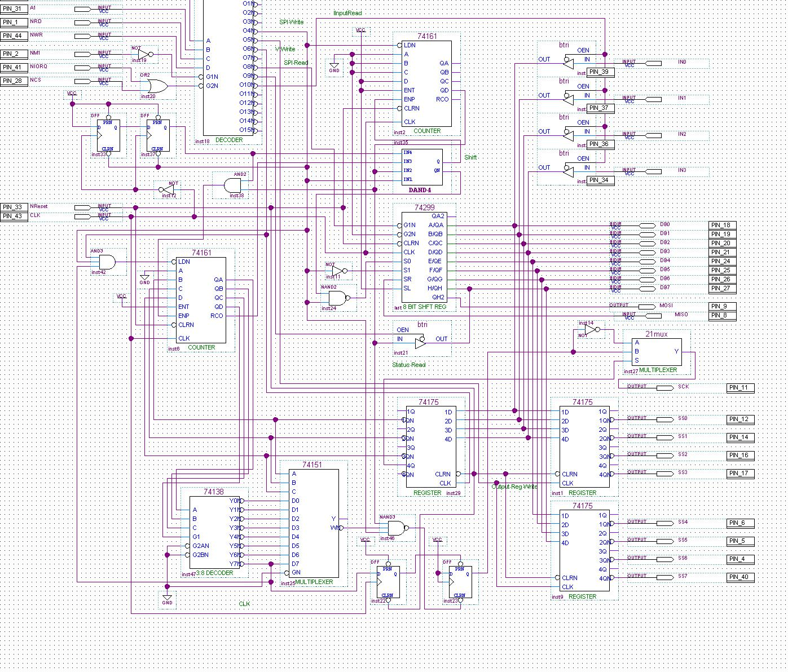Select the 74161 counter inst2 symbol
This screenshot has width=788, height=672.
426,85
